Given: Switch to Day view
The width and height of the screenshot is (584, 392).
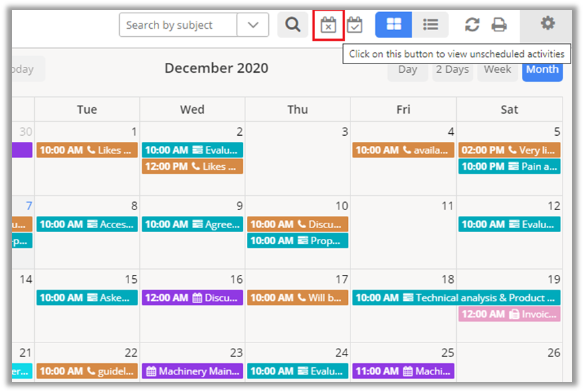Looking at the screenshot, I should pyautogui.click(x=407, y=70).
